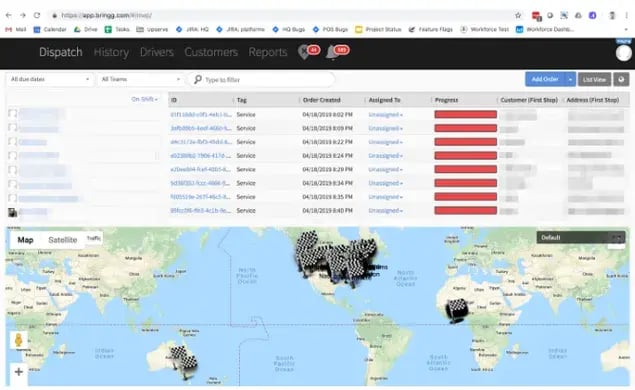Click the red progress bar of the 8:02 PM order

click(466, 115)
